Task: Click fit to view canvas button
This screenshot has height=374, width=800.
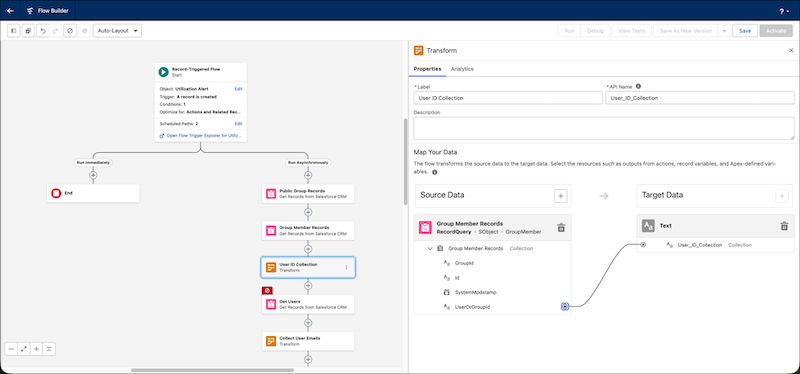Action: (x=23, y=349)
